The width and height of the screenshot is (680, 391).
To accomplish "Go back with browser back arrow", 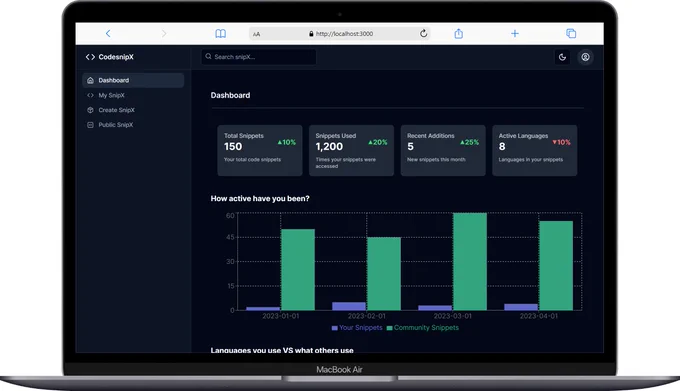I will pyautogui.click(x=108, y=33).
